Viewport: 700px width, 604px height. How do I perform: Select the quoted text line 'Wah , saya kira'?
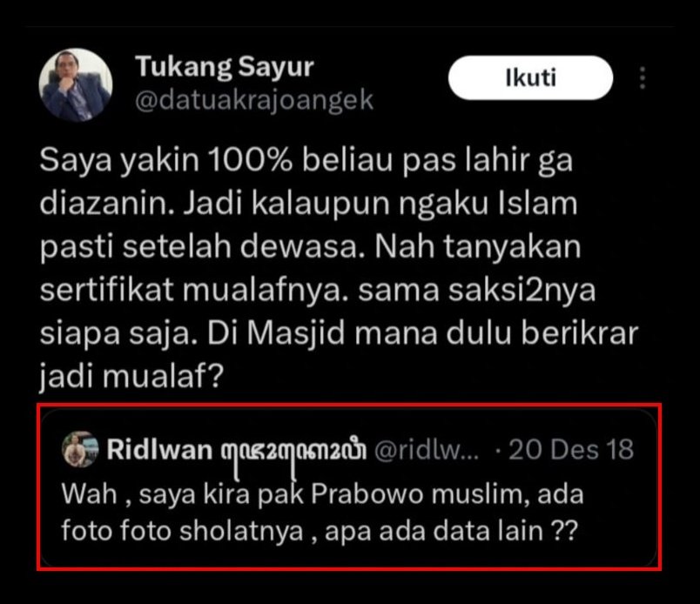click(322, 494)
